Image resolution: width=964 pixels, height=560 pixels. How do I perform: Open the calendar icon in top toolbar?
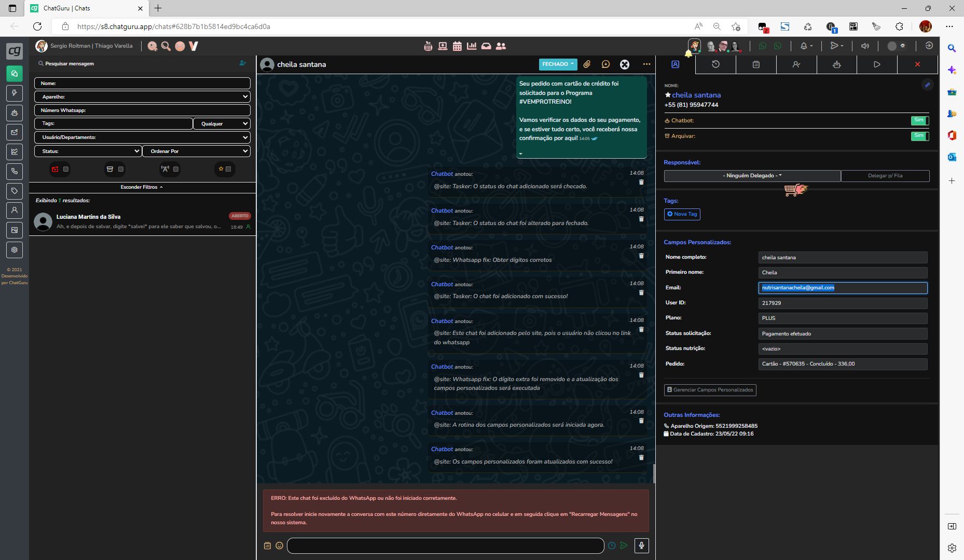coord(457,46)
